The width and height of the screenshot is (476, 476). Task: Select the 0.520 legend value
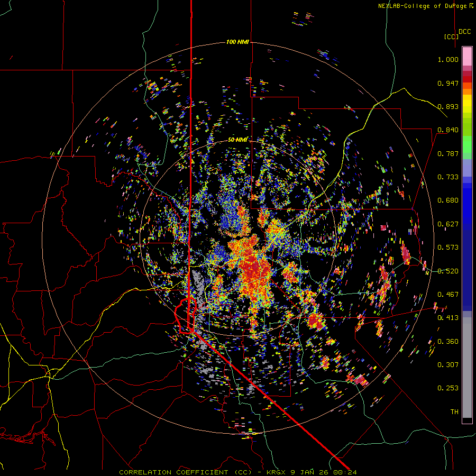[x=448, y=271]
